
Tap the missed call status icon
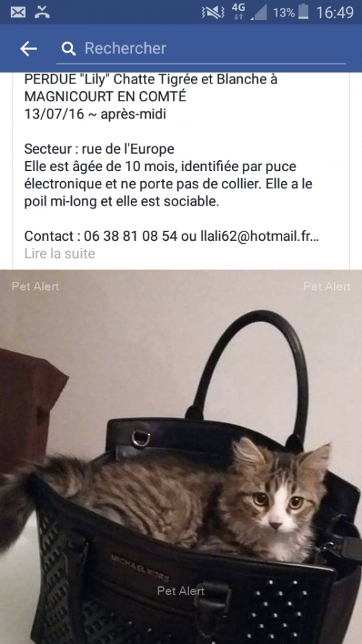42,12
